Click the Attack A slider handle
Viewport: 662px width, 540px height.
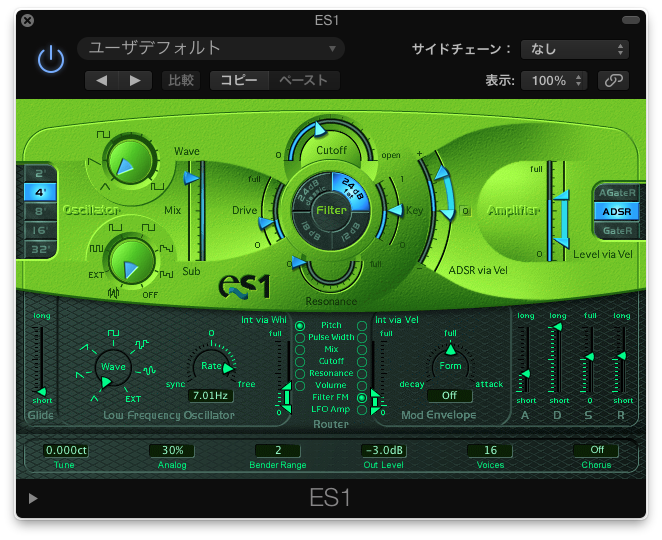pos(525,374)
